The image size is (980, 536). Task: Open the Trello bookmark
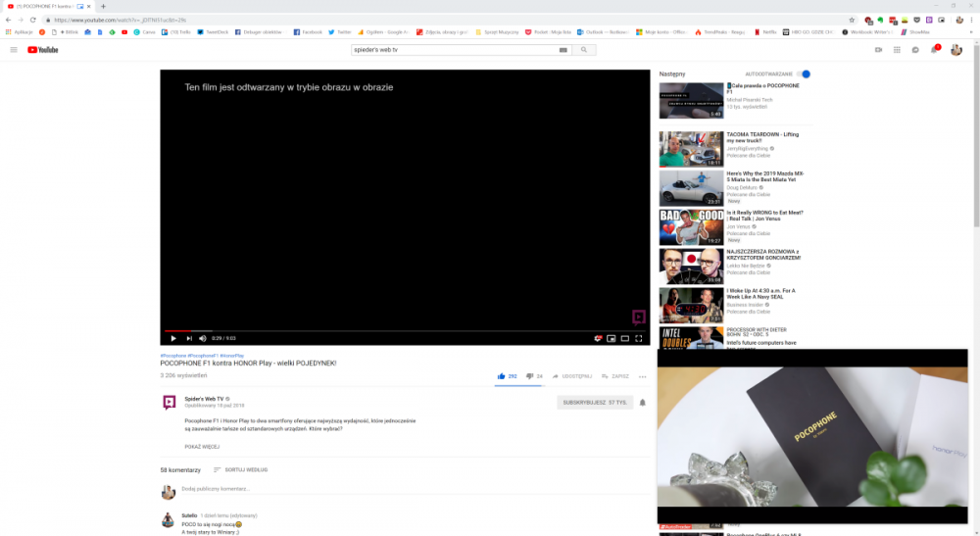176,32
